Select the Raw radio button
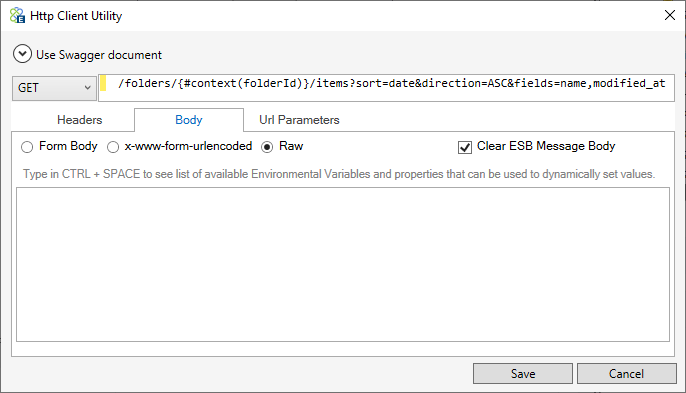Image resolution: width=686 pixels, height=393 pixels. 267,147
